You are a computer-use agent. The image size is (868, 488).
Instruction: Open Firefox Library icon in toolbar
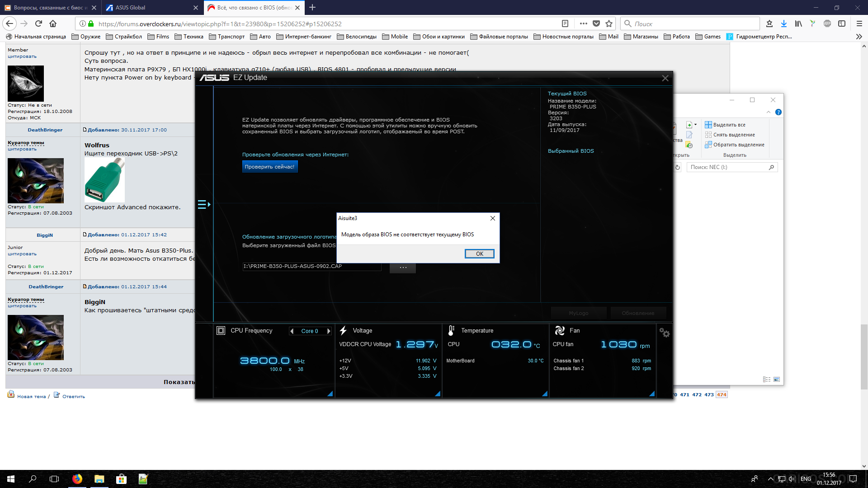798,23
